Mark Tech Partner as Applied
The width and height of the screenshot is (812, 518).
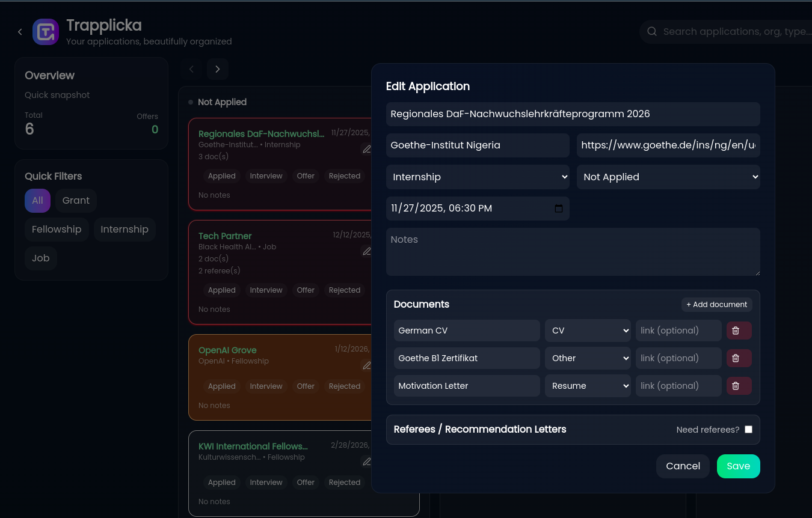(x=221, y=290)
